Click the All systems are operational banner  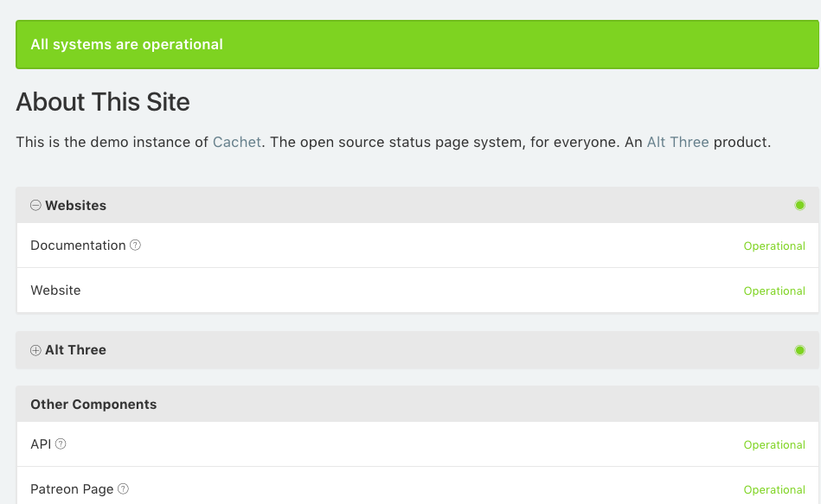pos(417,44)
